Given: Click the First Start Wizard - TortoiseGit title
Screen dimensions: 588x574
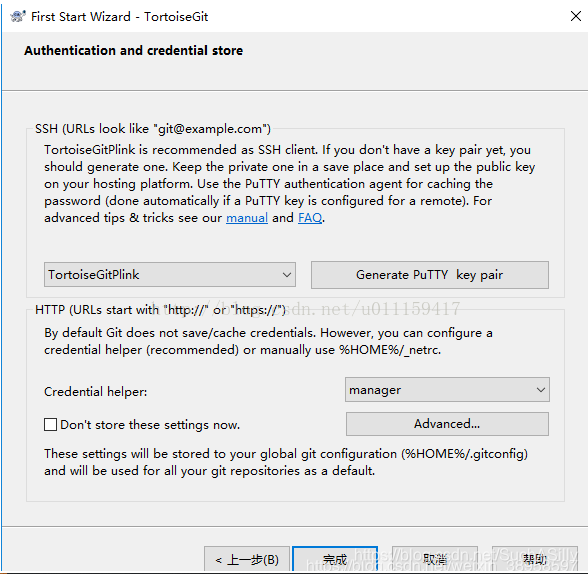Looking at the screenshot, I should pyautogui.click(x=119, y=17).
